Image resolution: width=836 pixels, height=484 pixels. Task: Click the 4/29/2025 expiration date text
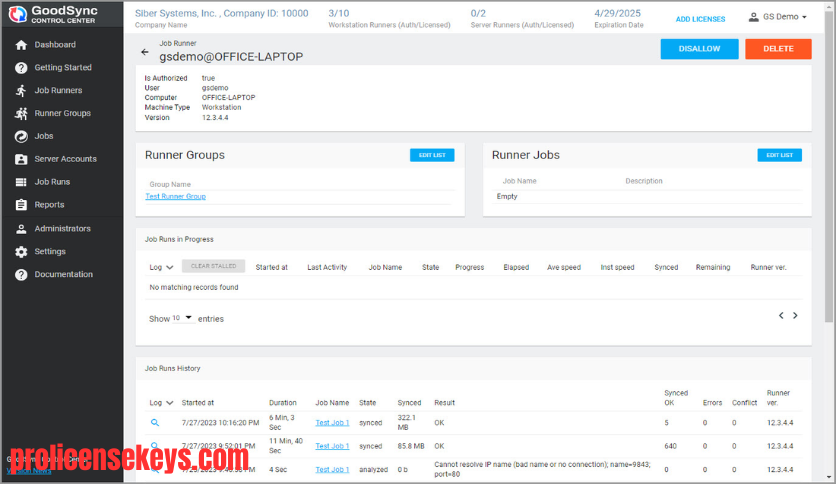click(617, 13)
